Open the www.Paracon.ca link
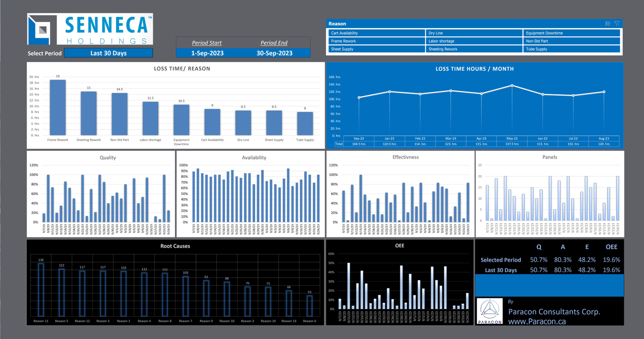The image size is (644, 339). 537,321
